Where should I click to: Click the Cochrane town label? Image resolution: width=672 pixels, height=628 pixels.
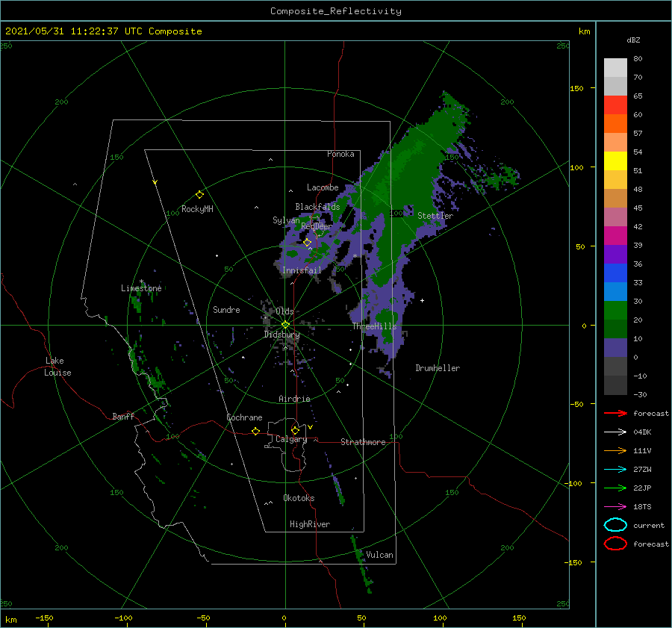click(244, 417)
